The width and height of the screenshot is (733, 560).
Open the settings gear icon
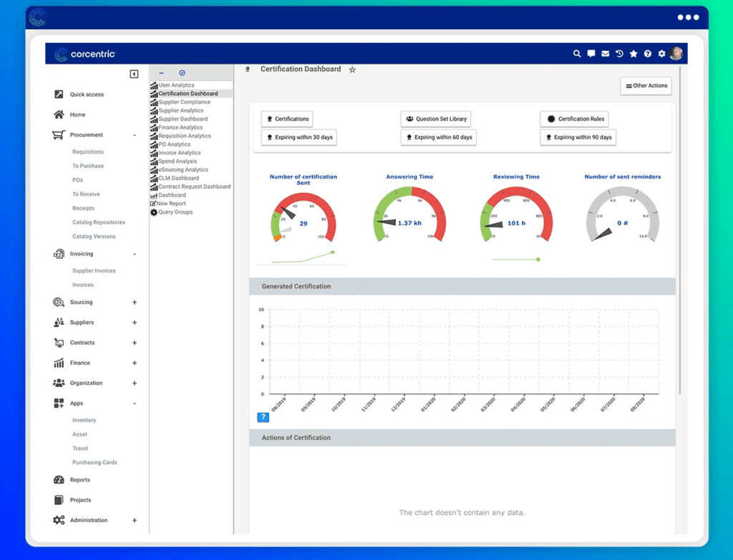pos(661,54)
